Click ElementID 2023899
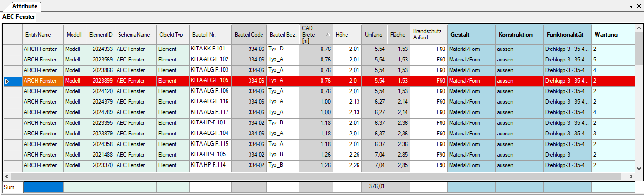 pos(101,81)
